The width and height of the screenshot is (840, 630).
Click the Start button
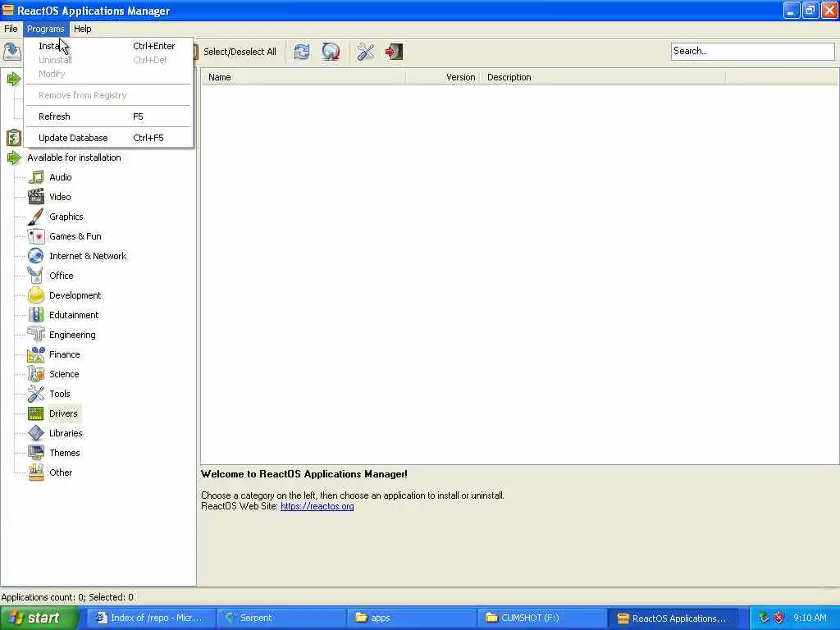(38, 619)
